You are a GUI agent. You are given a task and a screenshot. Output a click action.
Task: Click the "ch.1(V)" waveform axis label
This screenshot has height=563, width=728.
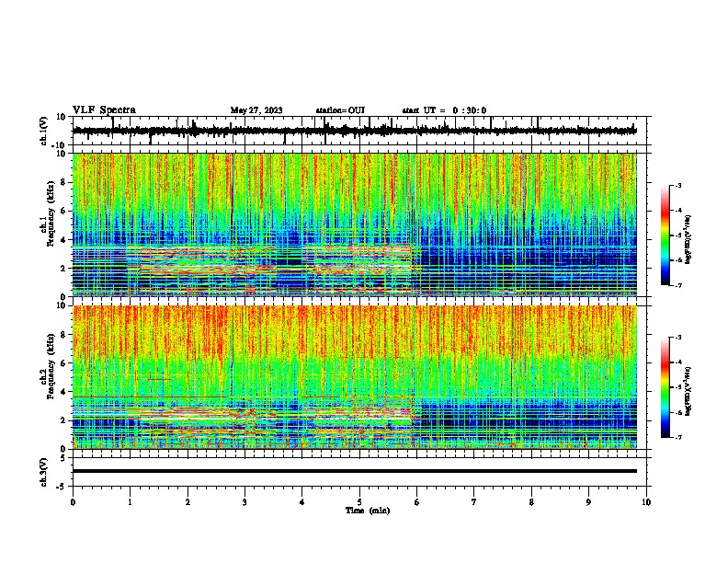(44, 131)
